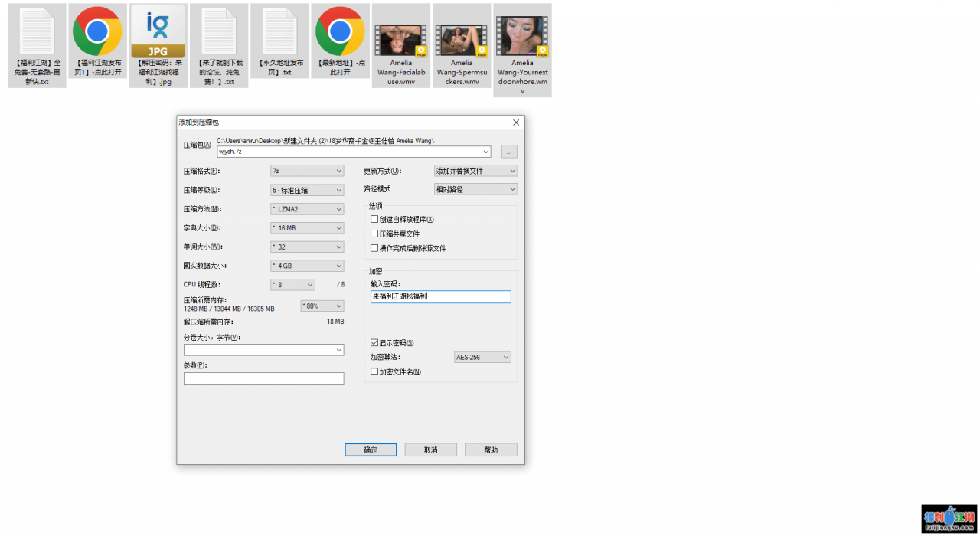The height and width of the screenshot is (536, 980).
Task: Enable the 创建自释放程序 checkbox
Action: point(374,219)
